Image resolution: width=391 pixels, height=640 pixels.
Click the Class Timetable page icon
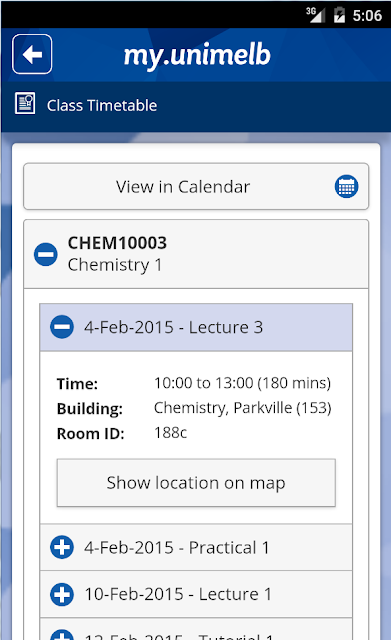[x=25, y=103]
